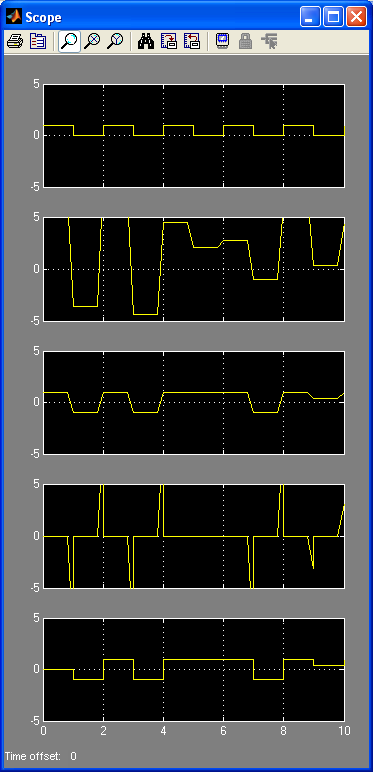Click the Scope title text
Image resolution: width=373 pixels, height=772 pixels.
(x=43, y=18)
